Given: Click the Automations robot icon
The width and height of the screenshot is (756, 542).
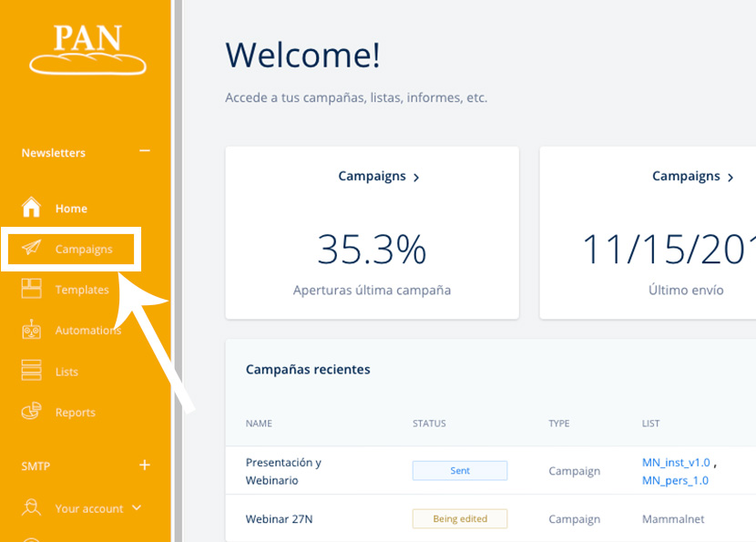Looking at the screenshot, I should (x=32, y=331).
